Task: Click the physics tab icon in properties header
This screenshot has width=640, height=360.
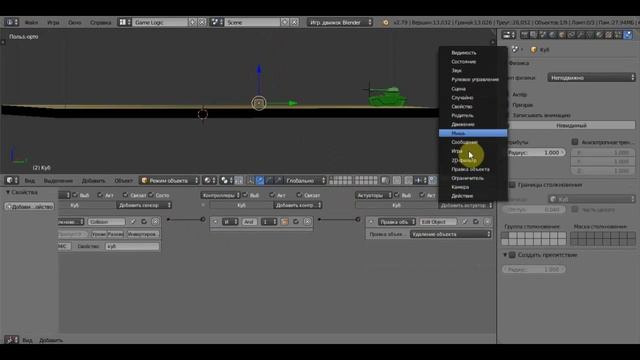Action: click(628, 35)
